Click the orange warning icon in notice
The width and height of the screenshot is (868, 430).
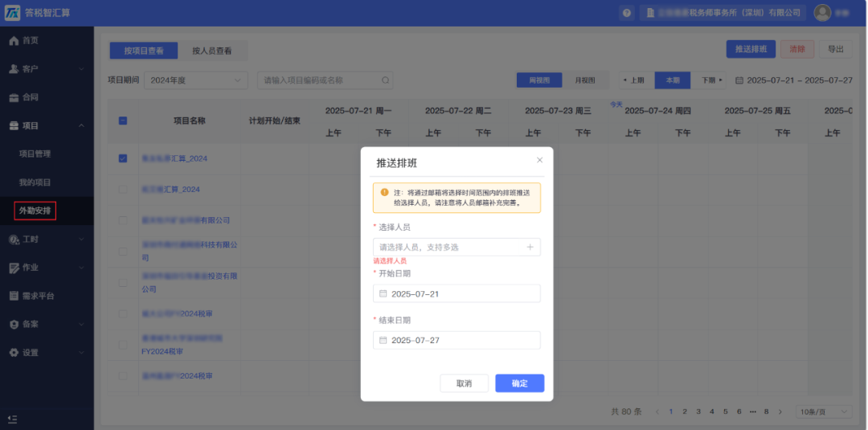384,192
